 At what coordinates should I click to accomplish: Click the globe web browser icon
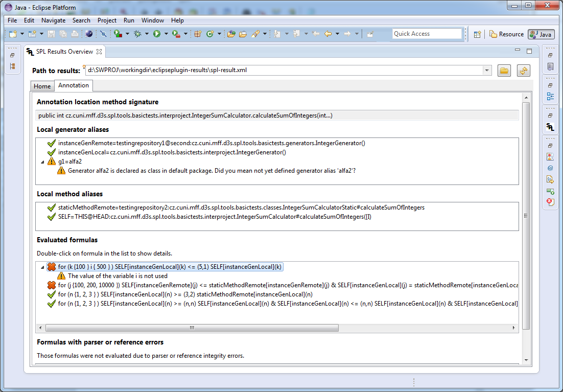coord(89,34)
